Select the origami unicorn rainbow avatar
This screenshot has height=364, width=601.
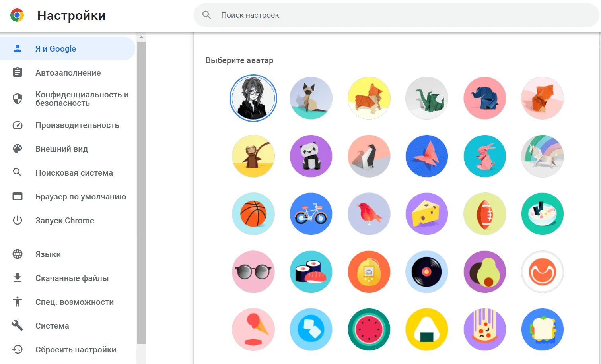(543, 156)
